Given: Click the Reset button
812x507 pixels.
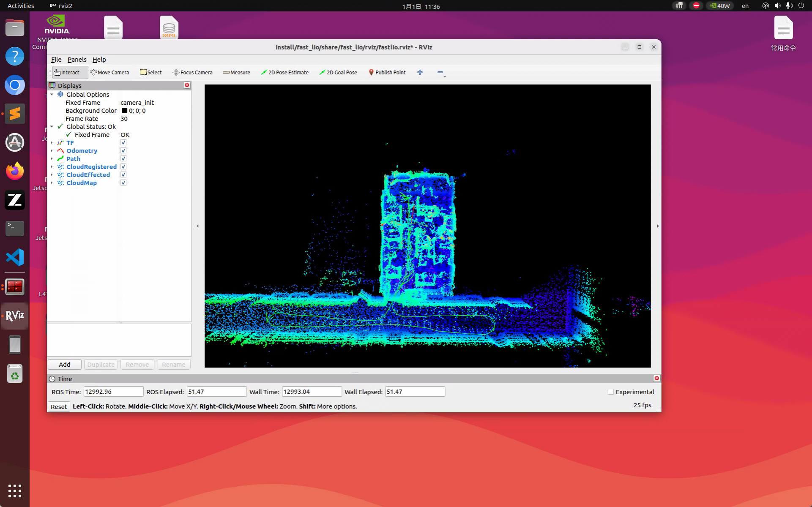Looking at the screenshot, I should tap(59, 406).
